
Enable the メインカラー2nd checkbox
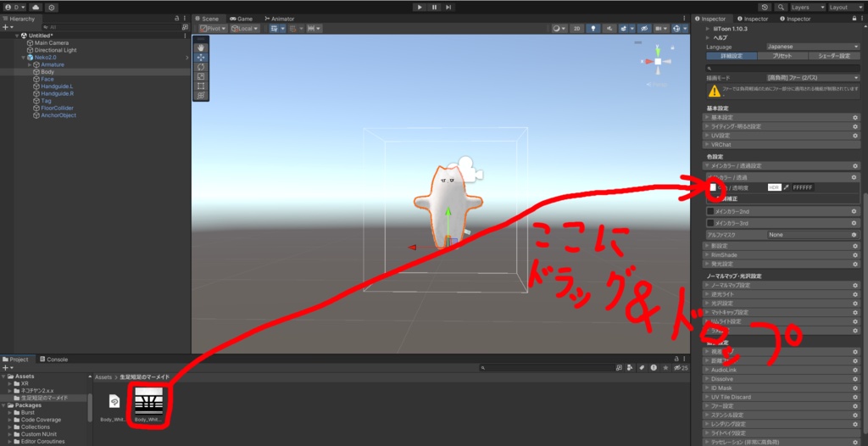pos(710,211)
